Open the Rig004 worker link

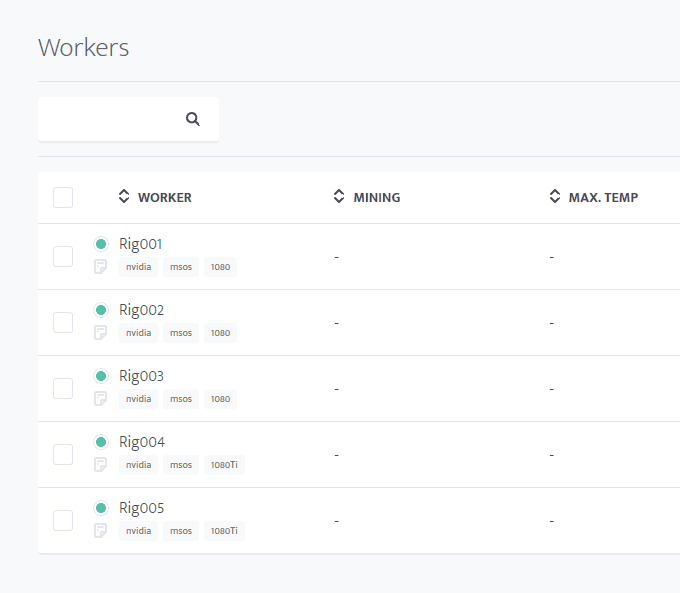142,442
